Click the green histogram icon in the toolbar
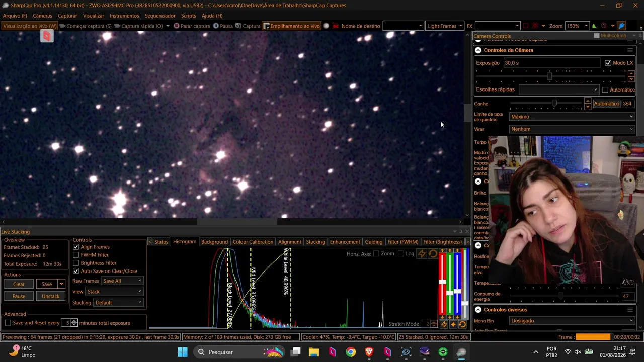 click(x=595, y=26)
